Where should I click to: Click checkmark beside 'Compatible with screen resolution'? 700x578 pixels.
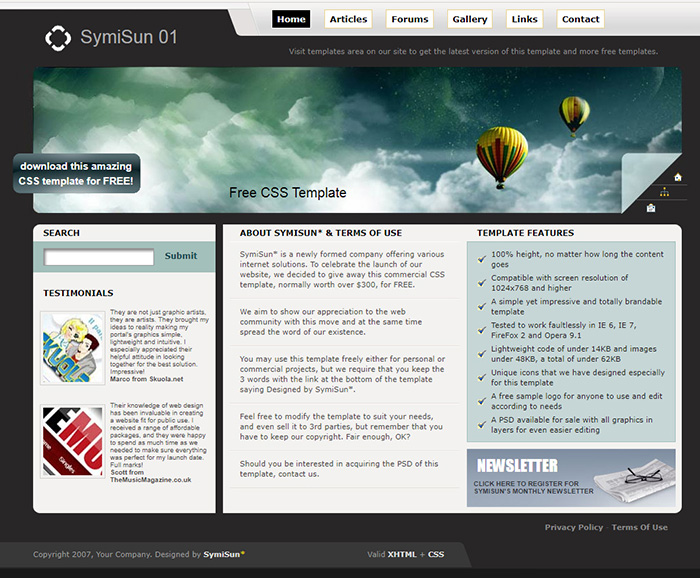481,283
